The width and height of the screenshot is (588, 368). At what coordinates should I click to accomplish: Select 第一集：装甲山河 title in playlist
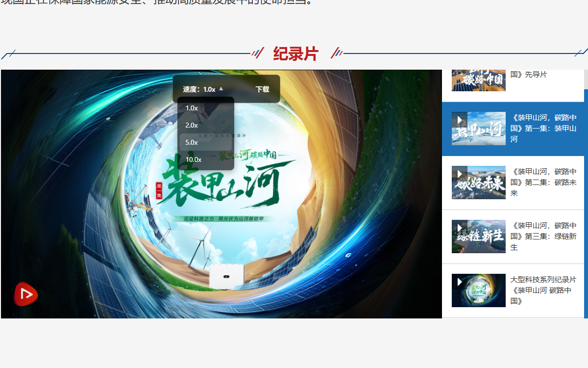[543, 128]
